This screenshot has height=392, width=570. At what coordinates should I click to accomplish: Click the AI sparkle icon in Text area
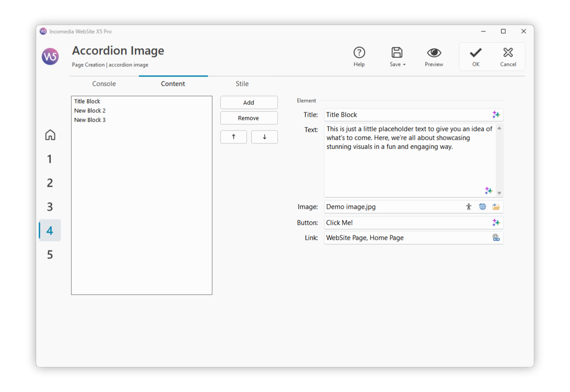pyautogui.click(x=488, y=190)
